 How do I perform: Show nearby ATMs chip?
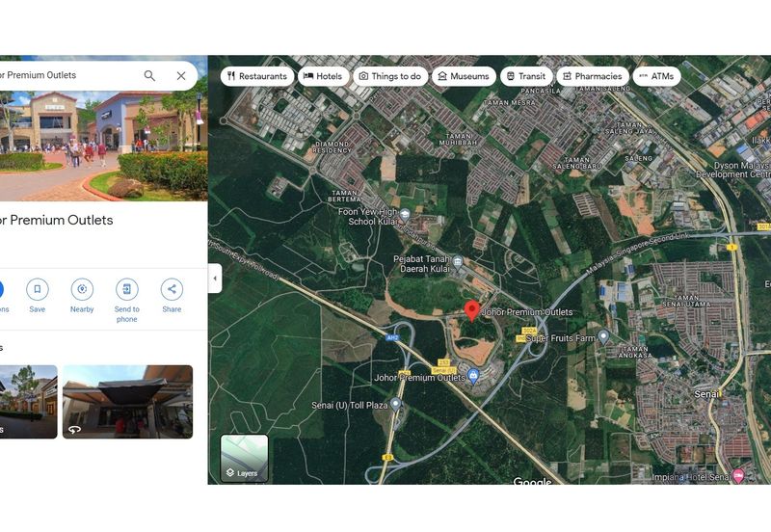coord(656,76)
